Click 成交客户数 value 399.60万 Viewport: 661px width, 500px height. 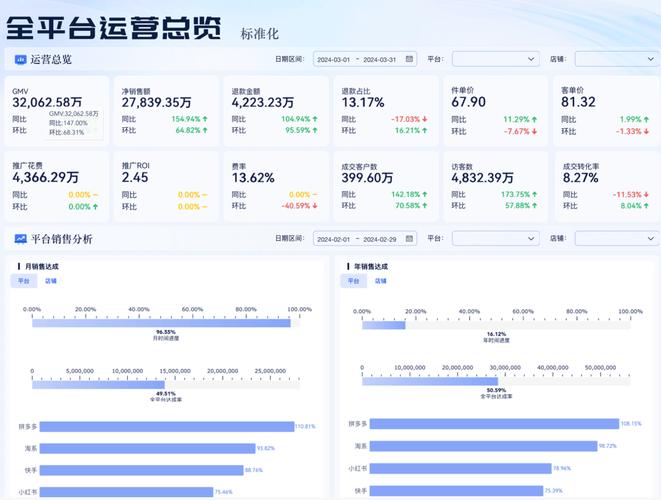coord(367,178)
